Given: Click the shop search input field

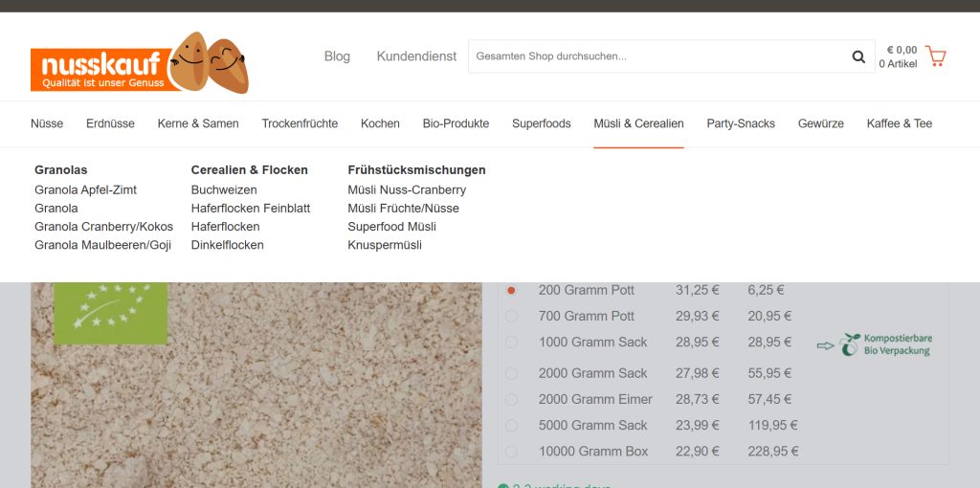Looking at the screenshot, I should pyautogui.click(x=656, y=56).
